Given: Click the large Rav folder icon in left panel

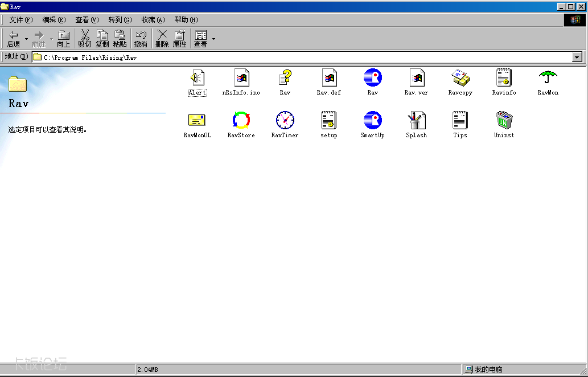Looking at the screenshot, I should pyautogui.click(x=18, y=84).
